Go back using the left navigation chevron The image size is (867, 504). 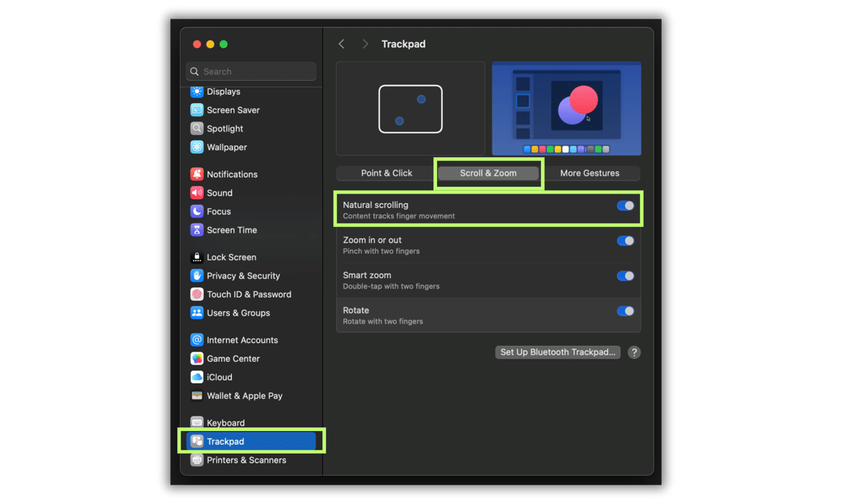click(341, 43)
